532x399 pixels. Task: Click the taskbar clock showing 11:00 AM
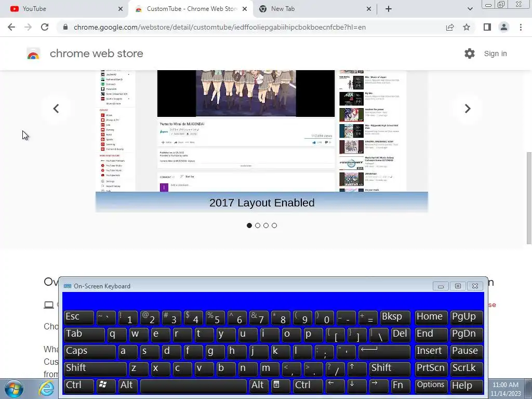coord(506,389)
